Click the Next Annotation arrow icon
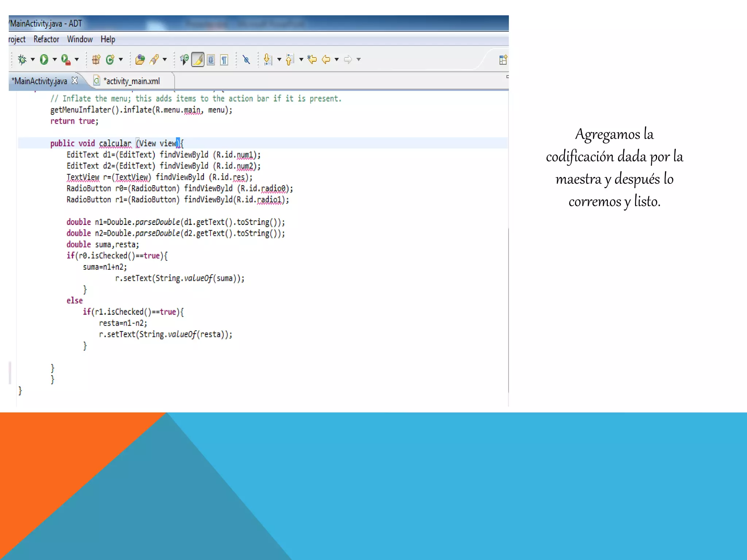 pyautogui.click(x=268, y=59)
